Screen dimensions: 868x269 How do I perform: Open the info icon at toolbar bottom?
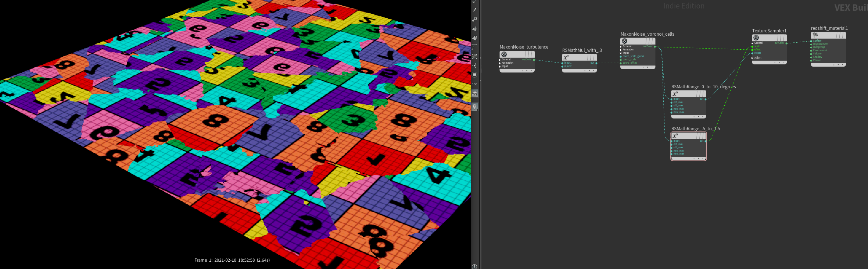click(474, 266)
